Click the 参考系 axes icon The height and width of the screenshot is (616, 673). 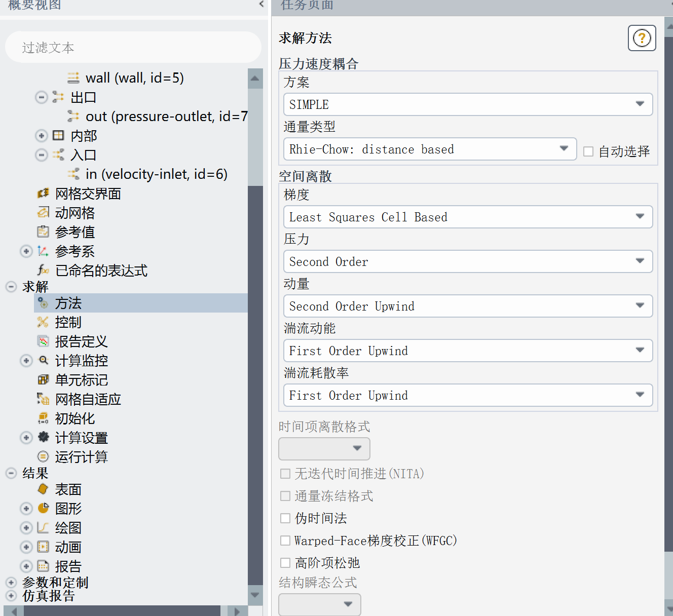point(44,251)
